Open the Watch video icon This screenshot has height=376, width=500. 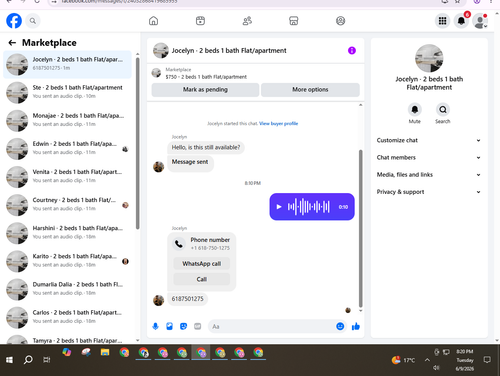[x=200, y=21]
